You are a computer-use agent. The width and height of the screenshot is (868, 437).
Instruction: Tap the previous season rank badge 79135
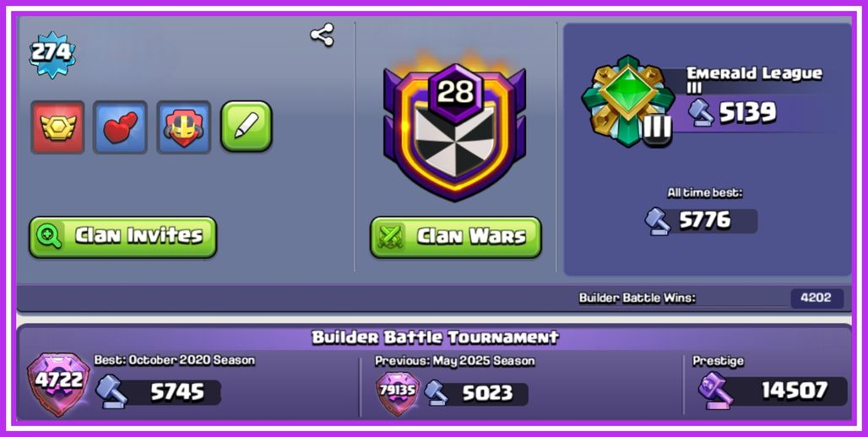[398, 391]
